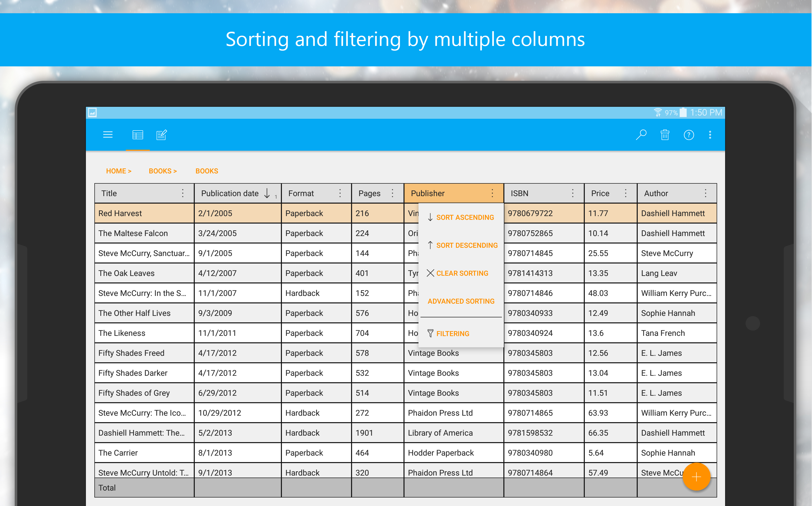This screenshot has width=812, height=506.
Task: Click the 9781414313 ISBN cell
Action: tap(544, 273)
